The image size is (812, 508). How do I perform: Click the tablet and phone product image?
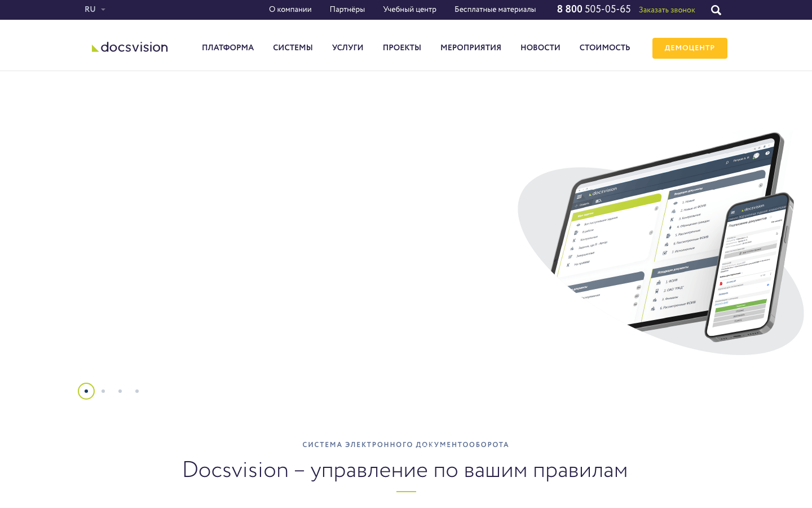pos(661,243)
